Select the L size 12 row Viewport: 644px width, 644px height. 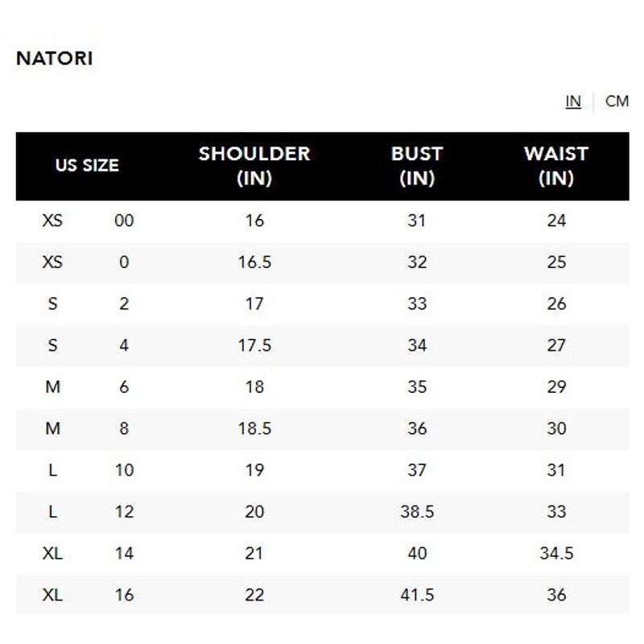[x=323, y=512]
